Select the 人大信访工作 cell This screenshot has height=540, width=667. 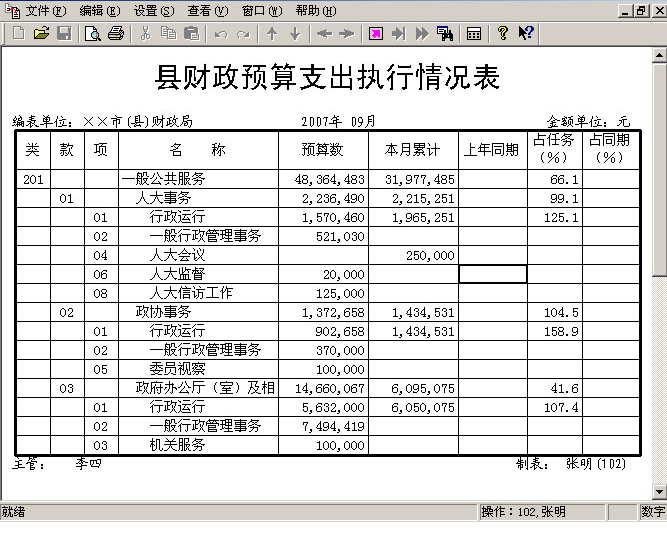point(198,293)
